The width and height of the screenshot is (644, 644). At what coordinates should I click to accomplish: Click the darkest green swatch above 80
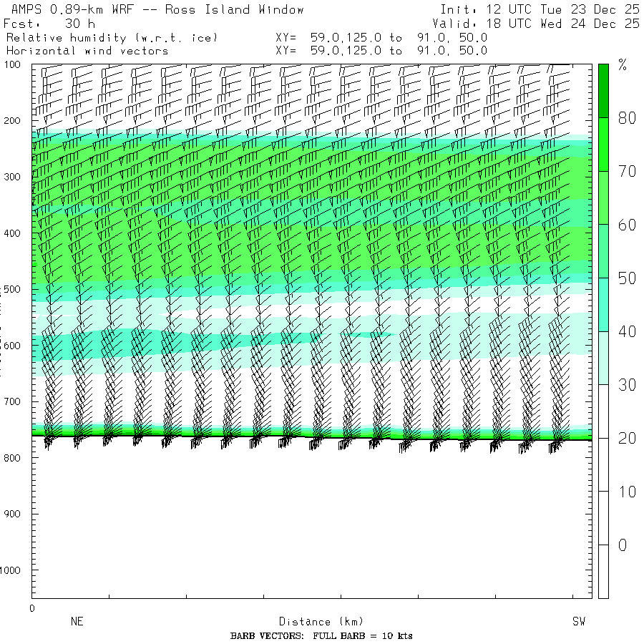(603, 90)
